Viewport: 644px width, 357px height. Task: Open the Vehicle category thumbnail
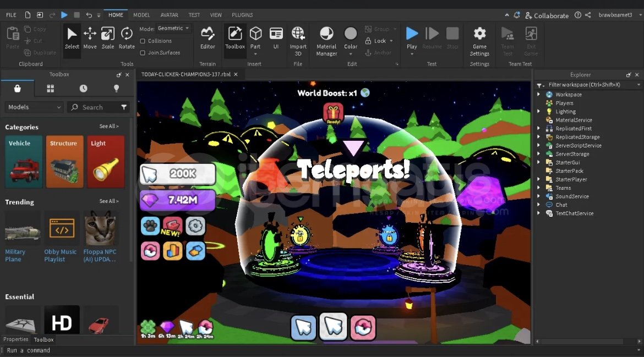[x=24, y=162]
